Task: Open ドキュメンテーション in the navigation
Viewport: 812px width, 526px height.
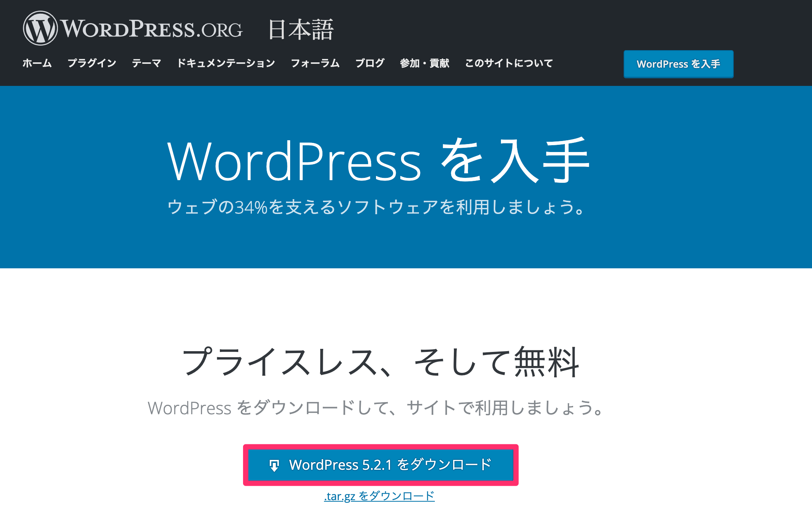Action: click(226, 63)
